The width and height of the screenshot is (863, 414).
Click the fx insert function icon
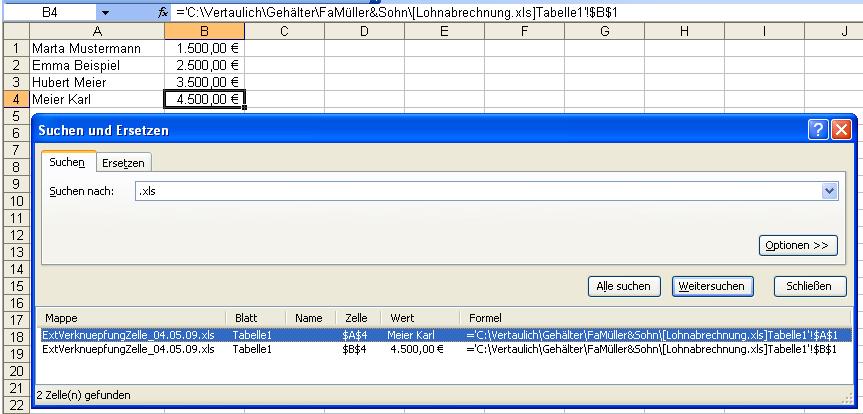point(164,13)
